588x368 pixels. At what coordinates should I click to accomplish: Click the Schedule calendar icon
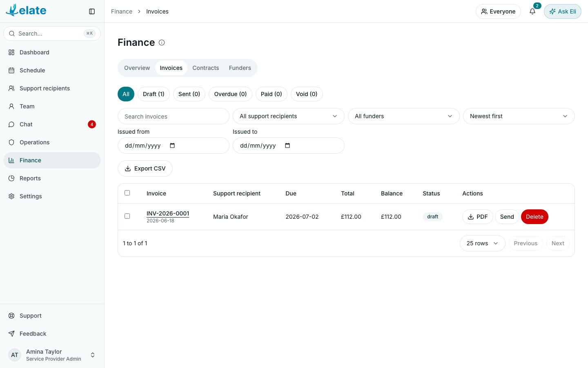point(11,70)
